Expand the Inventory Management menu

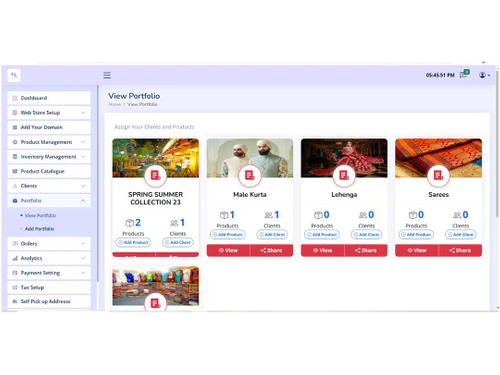pos(49,157)
